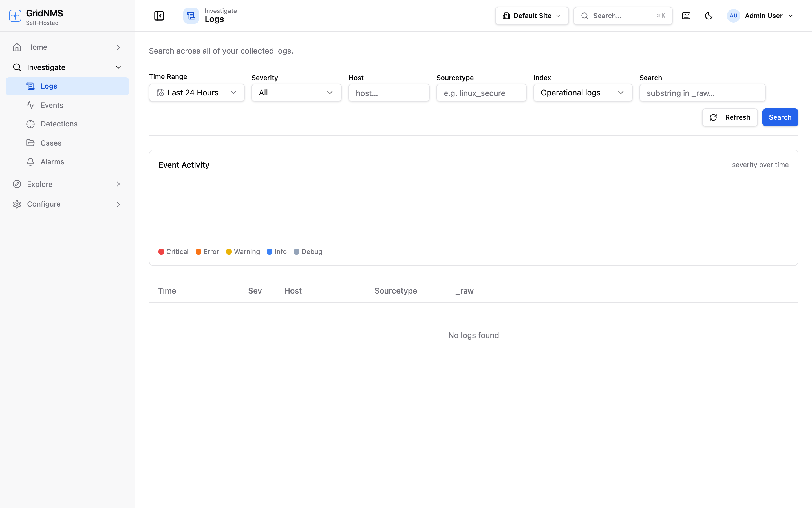
Task: Click the Sev column header
Action: [255, 291]
